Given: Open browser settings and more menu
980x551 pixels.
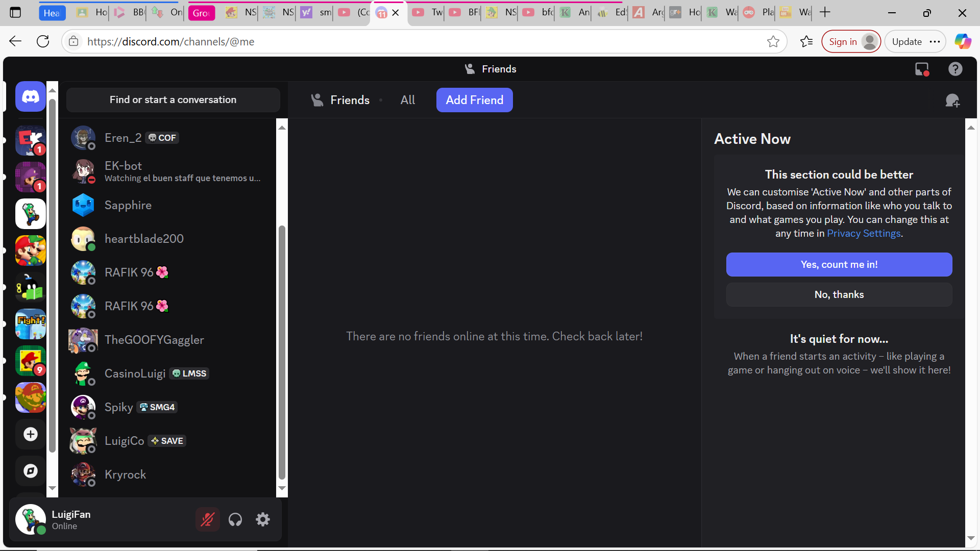Looking at the screenshot, I should (935, 42).
